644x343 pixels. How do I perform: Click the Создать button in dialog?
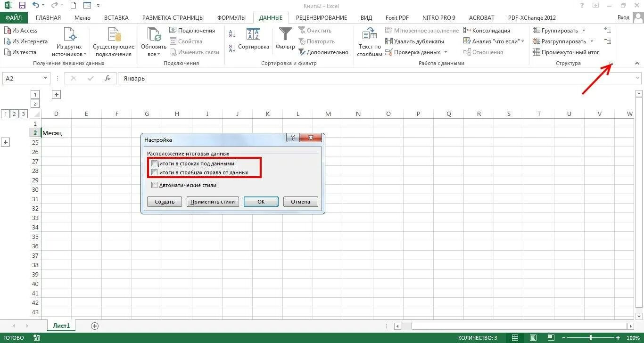[x=165, y=202]
